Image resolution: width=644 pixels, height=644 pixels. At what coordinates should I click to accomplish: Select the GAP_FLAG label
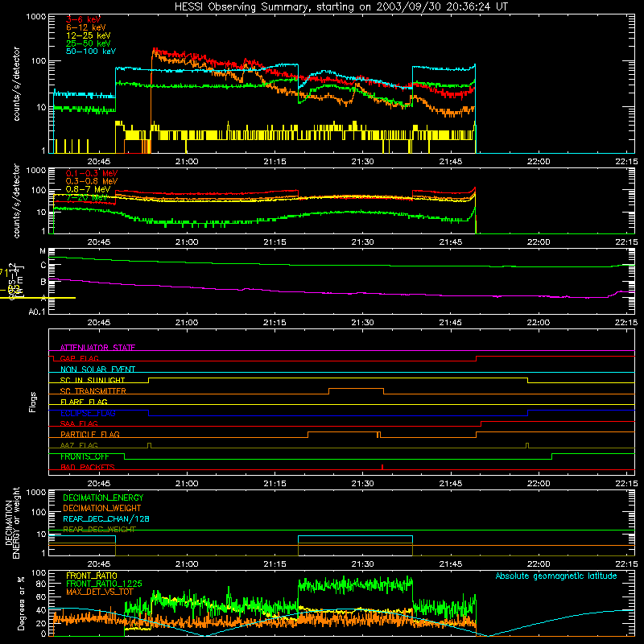79,358
